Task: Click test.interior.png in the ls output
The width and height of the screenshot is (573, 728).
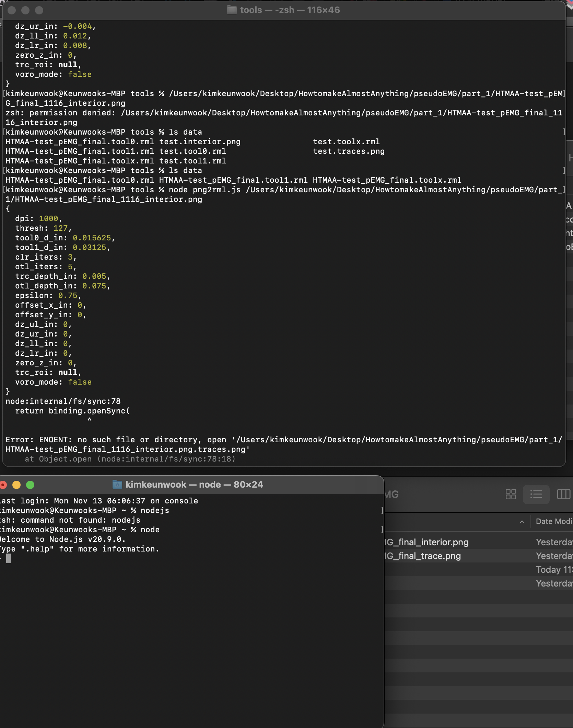Action: [x=200, y=142]
